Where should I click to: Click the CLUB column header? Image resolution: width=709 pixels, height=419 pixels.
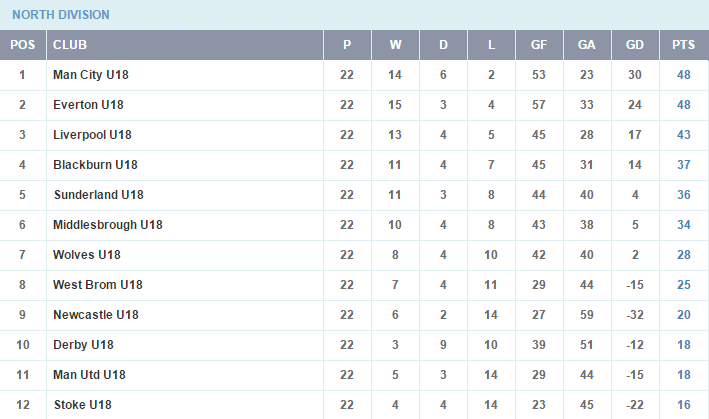point(70,45)
